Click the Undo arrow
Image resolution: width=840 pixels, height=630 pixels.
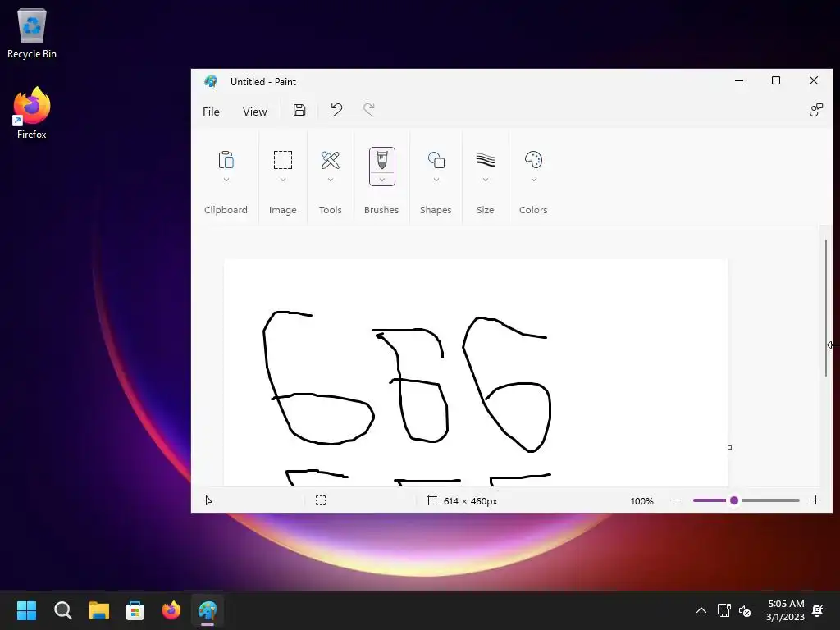(x=336, y=111)
